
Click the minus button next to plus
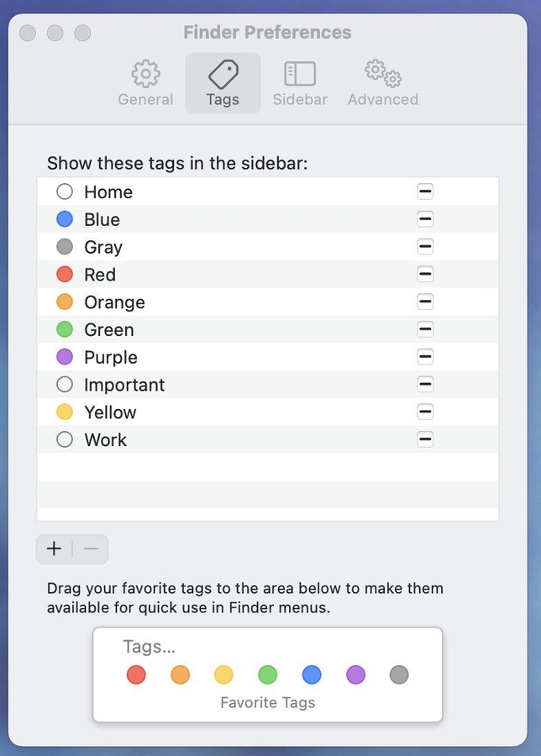(90, 549)
